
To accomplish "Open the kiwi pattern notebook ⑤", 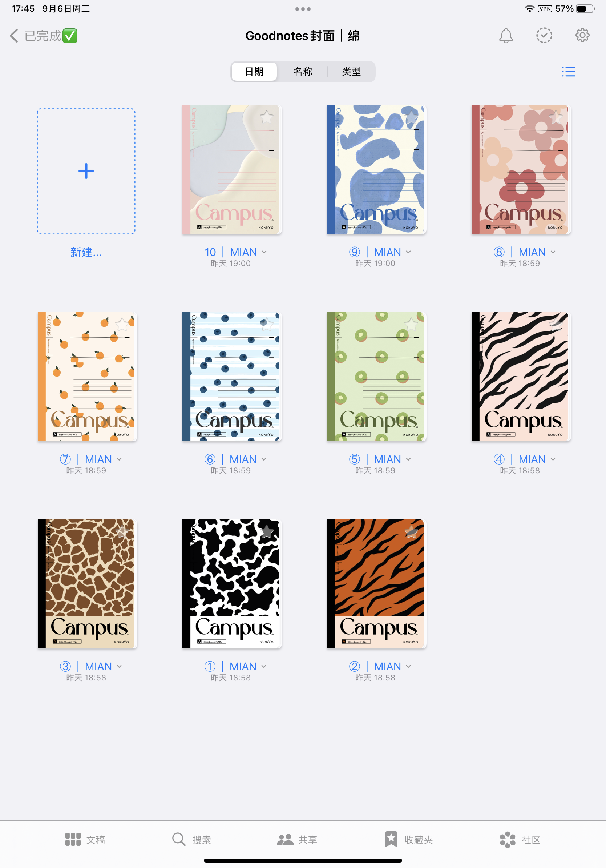I will [376, 377].
